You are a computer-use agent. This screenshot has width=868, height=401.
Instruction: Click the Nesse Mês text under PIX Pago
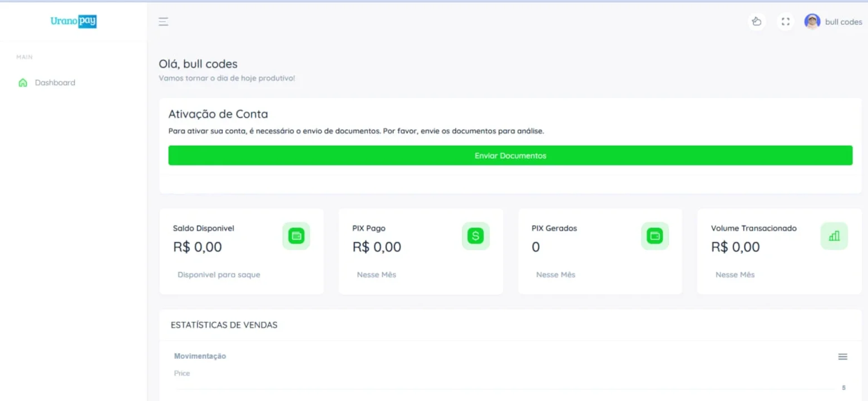tap(377, 275)
